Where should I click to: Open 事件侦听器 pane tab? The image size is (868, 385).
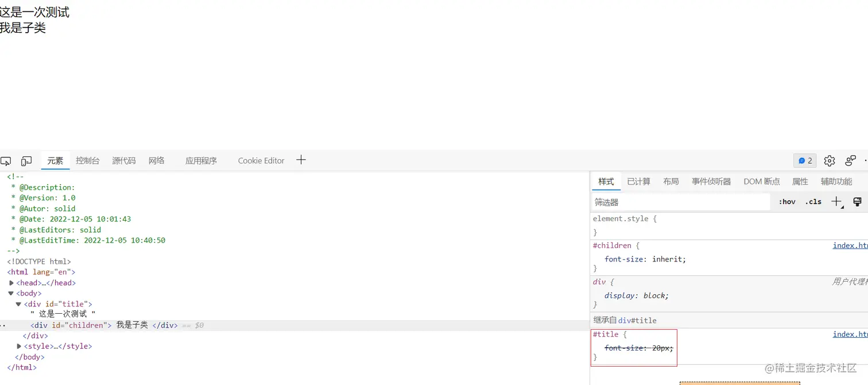tap(711, 182)
